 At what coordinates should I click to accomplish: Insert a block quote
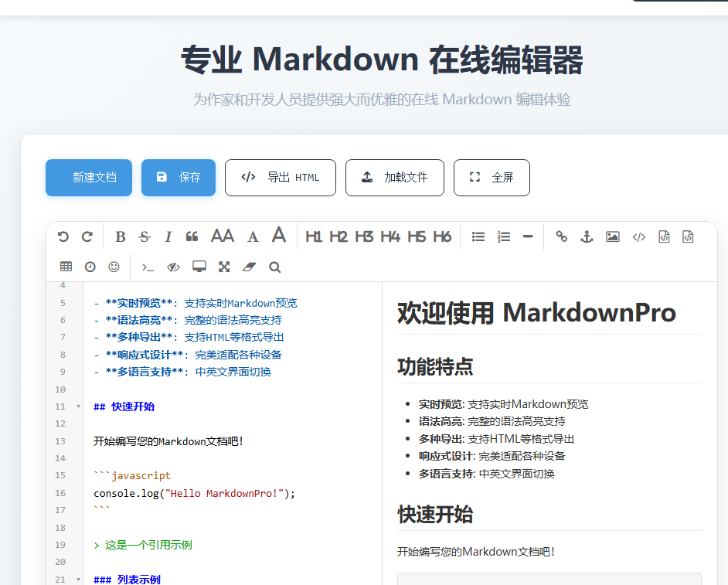coord(192,236)
